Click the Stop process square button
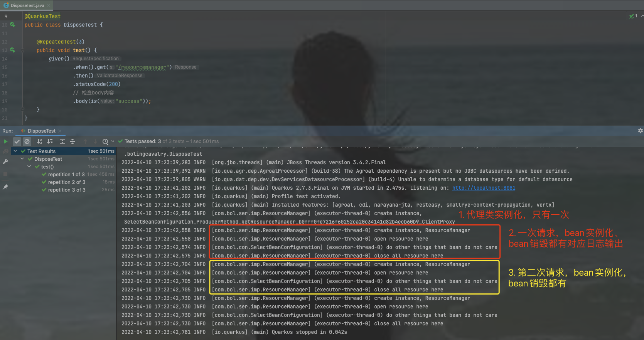Image resolution: width=644 pixels, height=340 pixels. pos(5,174)
